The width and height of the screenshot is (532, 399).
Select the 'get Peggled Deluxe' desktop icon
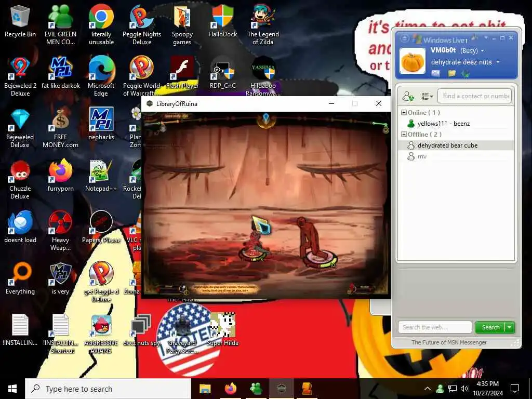[101, 282]
